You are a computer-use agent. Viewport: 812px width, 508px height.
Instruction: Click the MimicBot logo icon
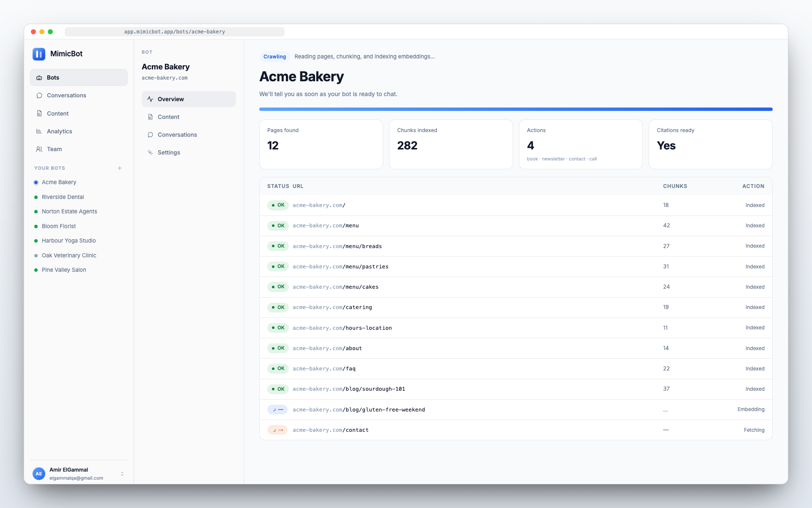[x=39, y=54]
